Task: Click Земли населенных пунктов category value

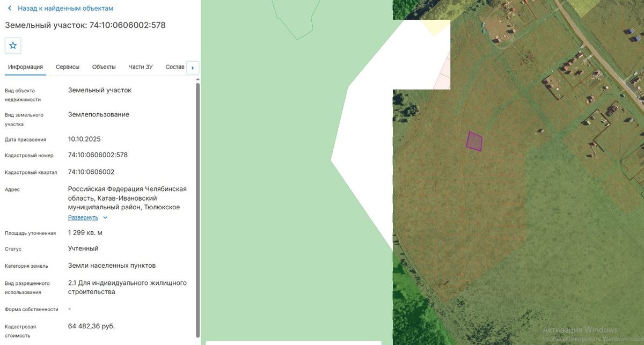Action: 112,266
